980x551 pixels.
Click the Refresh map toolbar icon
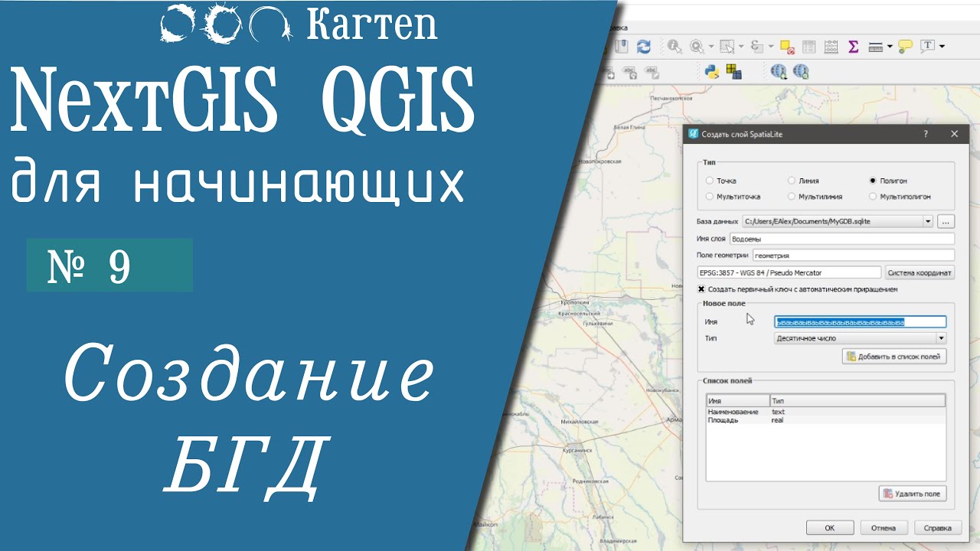[643, 47]
